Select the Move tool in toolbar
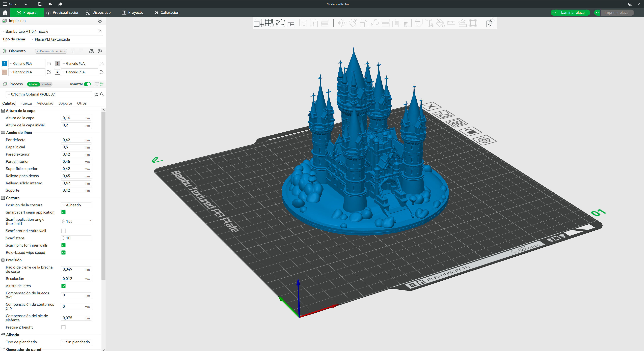Viewport: 644px width, 351px height. [342, 23]
